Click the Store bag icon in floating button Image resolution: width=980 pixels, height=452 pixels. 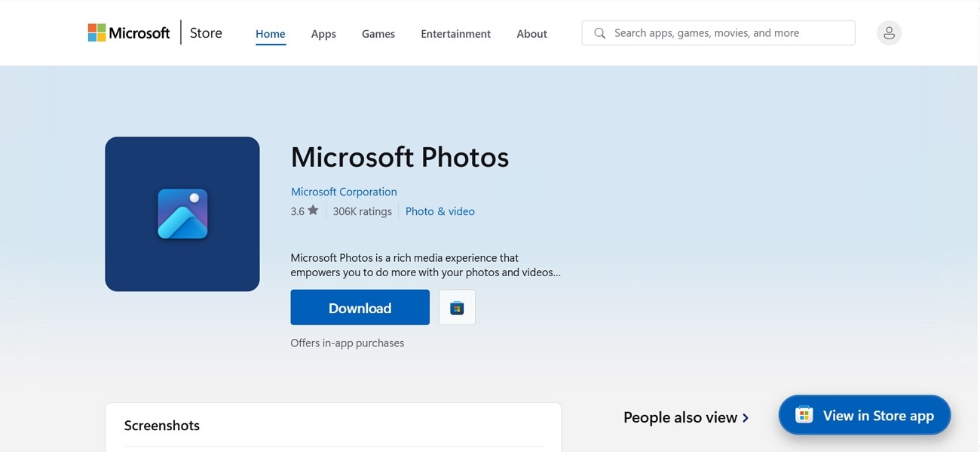804,415
